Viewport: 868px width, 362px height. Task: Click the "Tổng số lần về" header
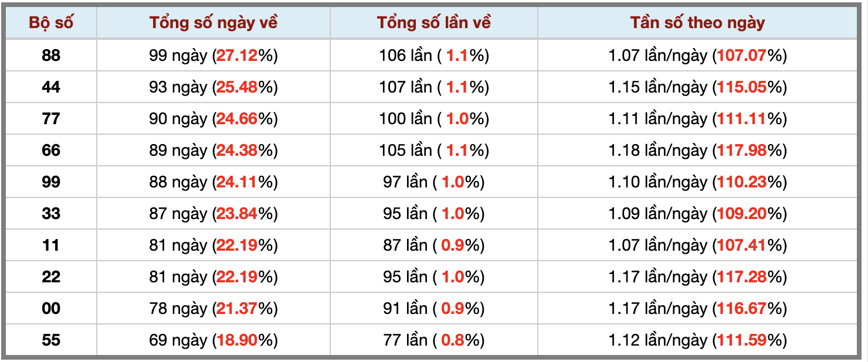point(434,23)
